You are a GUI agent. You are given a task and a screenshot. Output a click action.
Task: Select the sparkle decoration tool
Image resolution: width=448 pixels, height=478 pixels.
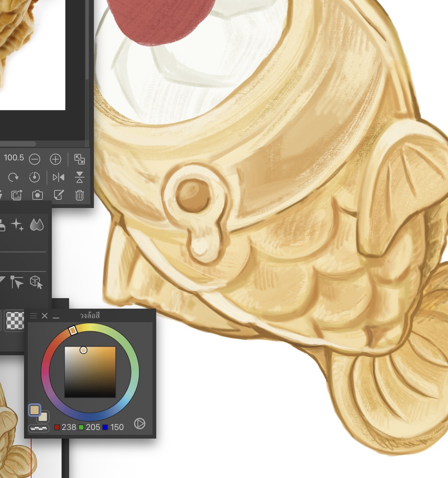pos(17,225)
